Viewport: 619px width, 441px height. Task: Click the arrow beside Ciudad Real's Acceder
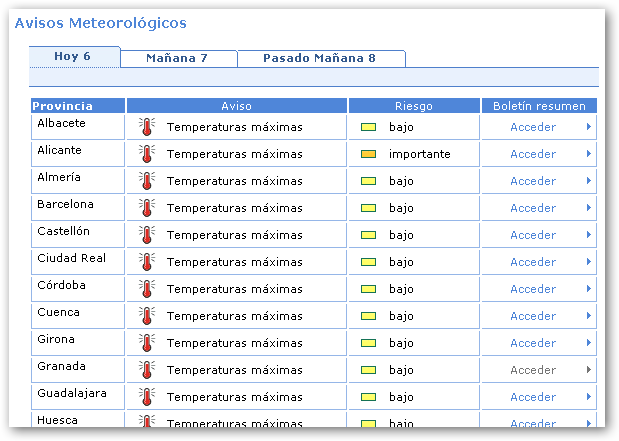pos(589,262)
